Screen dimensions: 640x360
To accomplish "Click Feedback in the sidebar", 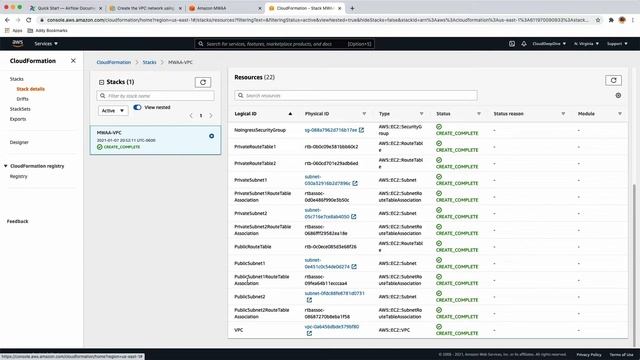I will pos(18,221).
